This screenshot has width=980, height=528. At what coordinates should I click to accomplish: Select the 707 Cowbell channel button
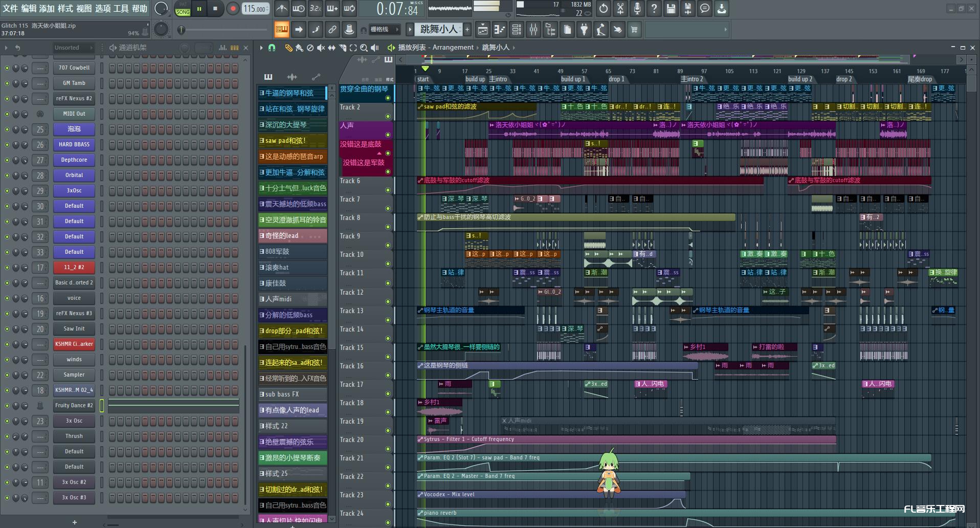click(x=74, y=68)
